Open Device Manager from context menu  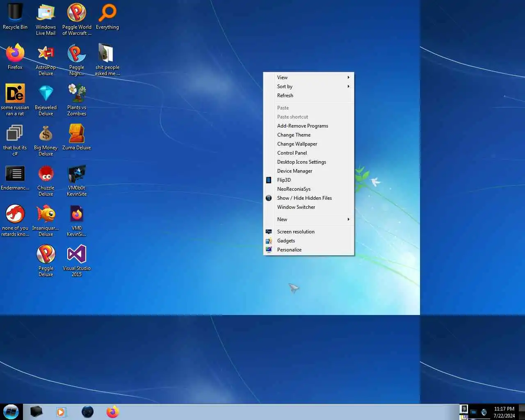308,171
